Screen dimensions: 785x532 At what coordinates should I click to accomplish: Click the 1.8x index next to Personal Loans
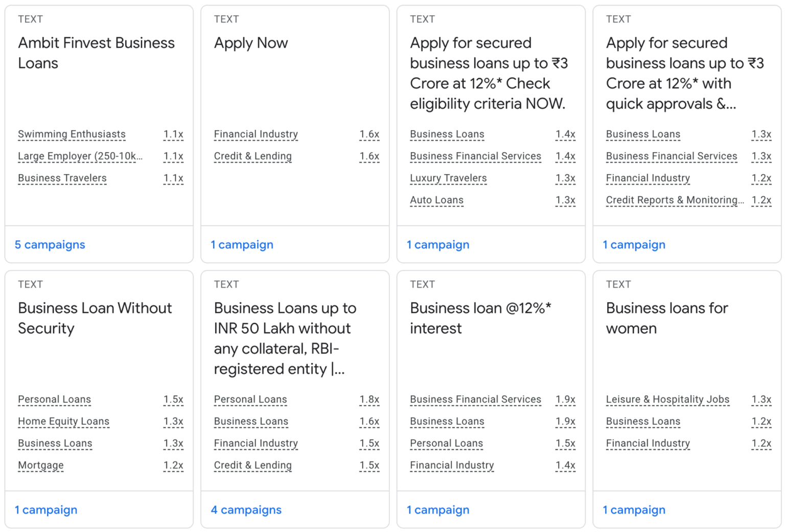pyautogui.click(x=369, y=400)
